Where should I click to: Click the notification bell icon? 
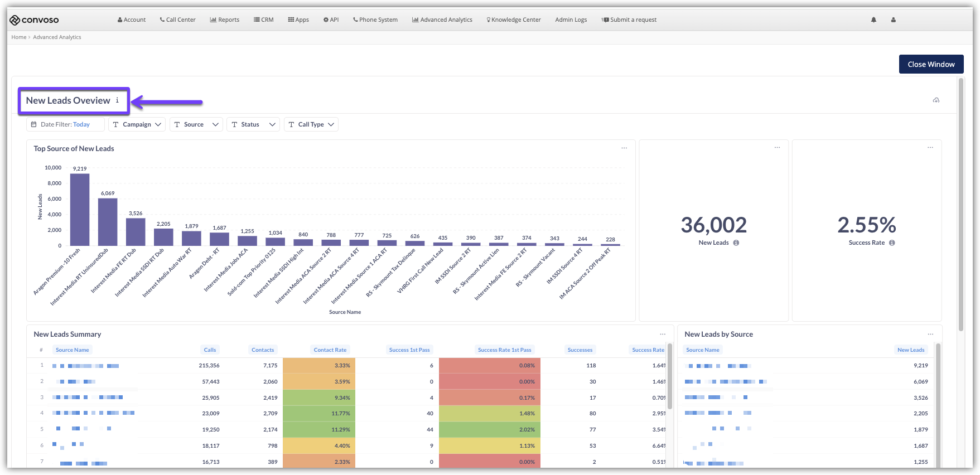pos(873,20)
